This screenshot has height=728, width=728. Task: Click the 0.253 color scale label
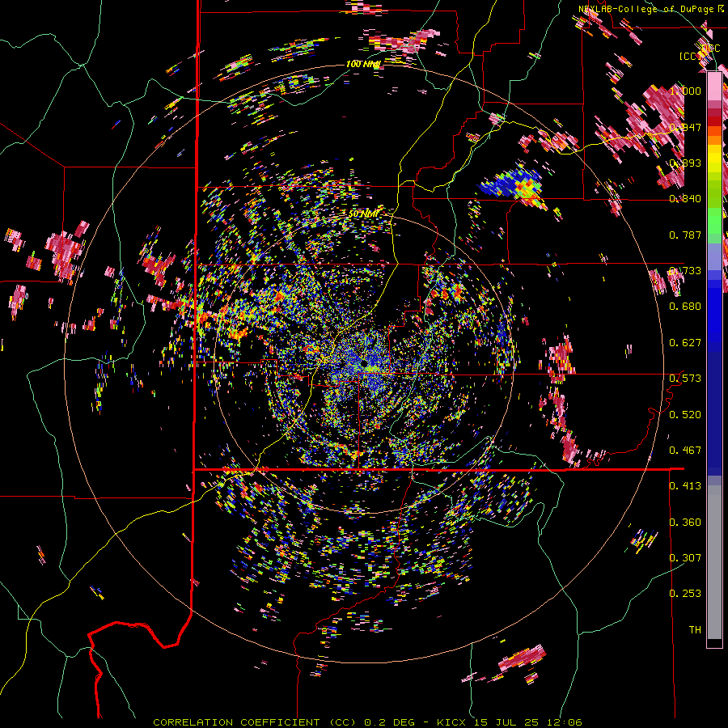(x=685, y=594)
